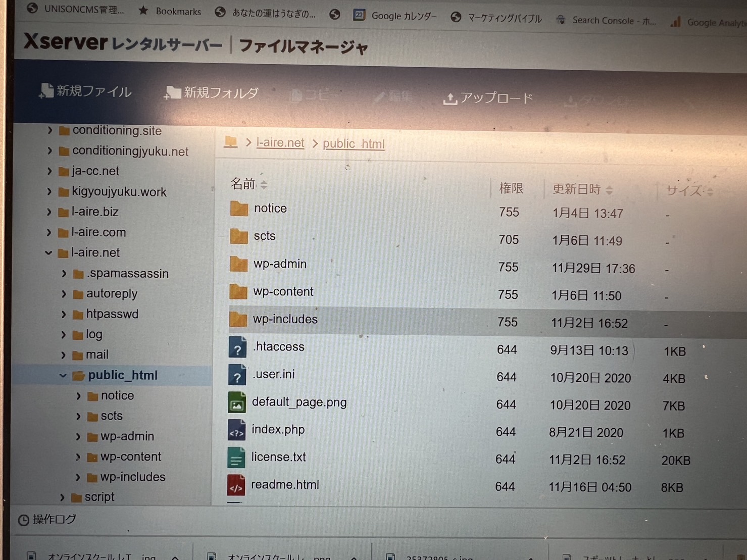Open the l-aire.net breadcrumb link

point(280,143)
